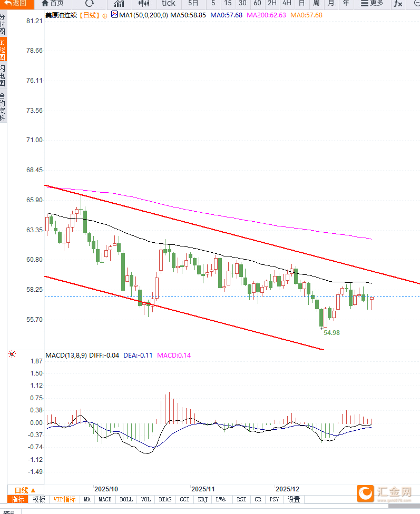420x514 pixels.
Task: Select the candlestick chart type icon
Action: pos(144,4)
